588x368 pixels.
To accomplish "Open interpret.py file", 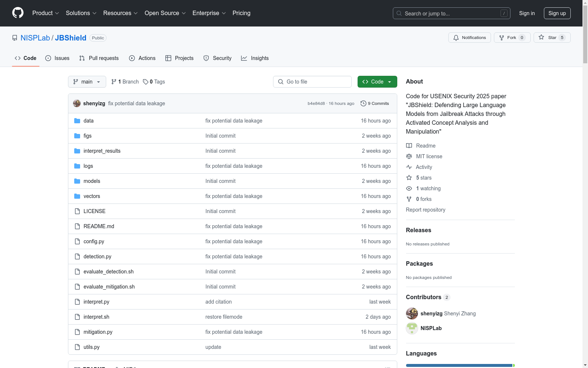I will (96, 302).
